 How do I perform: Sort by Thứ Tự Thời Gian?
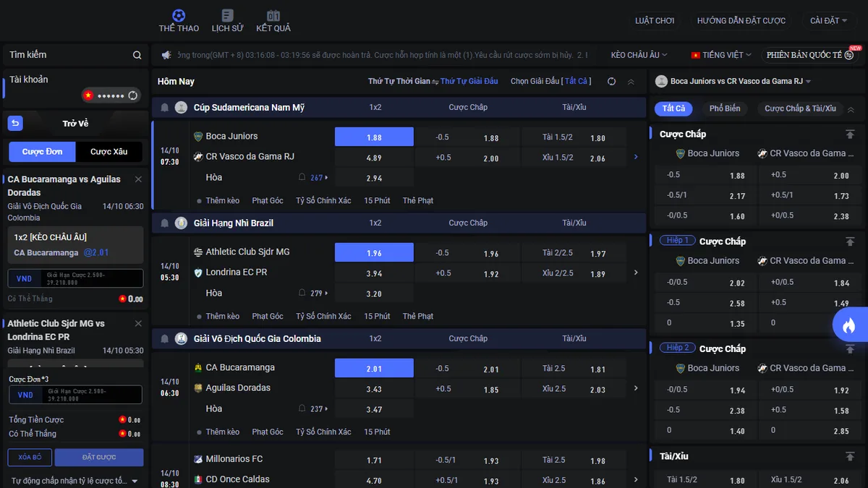click(x=399, y=82)
